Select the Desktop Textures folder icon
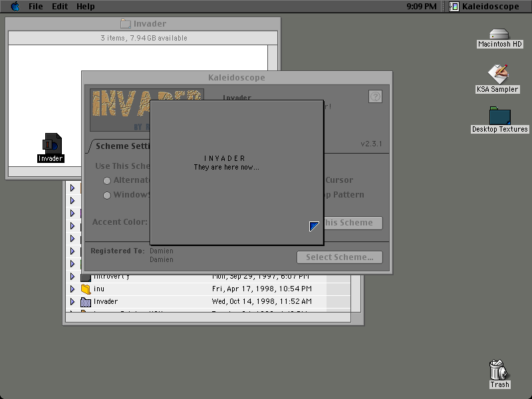The image size is (532, 399). click(x=500, y=116)
